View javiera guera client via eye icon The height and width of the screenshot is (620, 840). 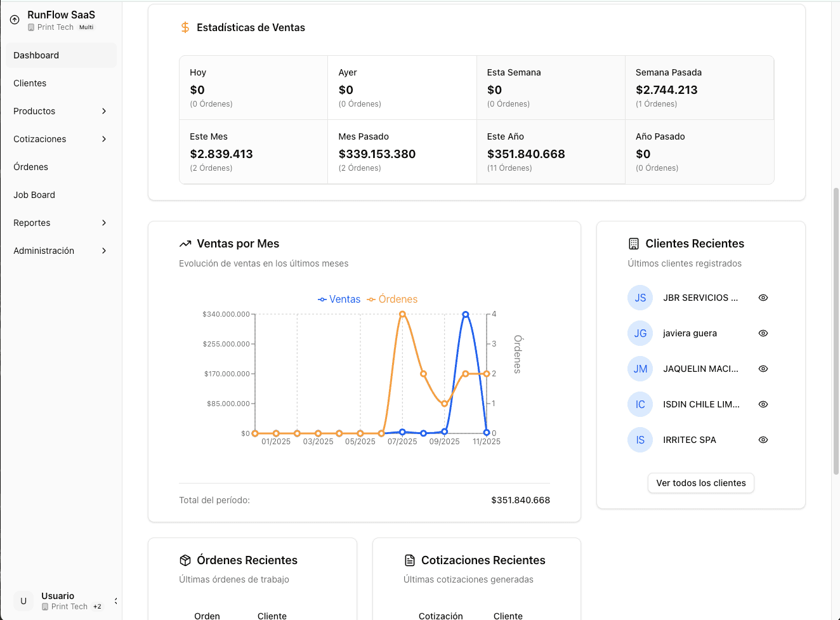coord(763,333)
